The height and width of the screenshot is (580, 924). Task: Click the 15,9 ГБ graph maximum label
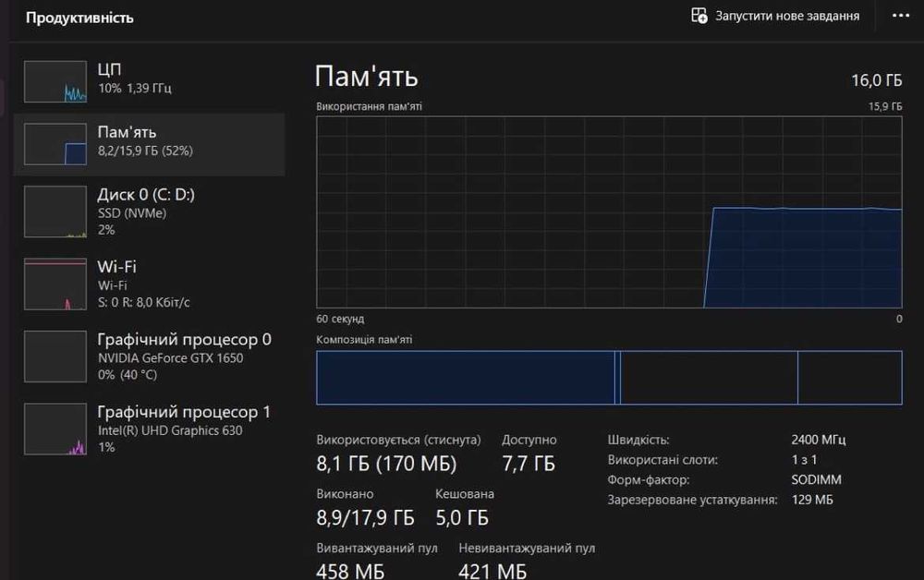[885, 106]
